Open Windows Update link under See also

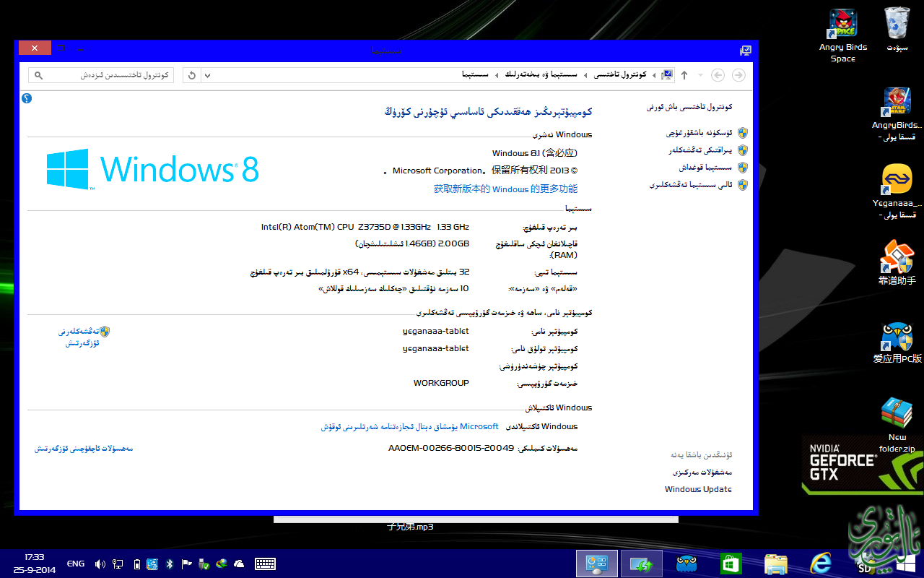tap(698, 489)
